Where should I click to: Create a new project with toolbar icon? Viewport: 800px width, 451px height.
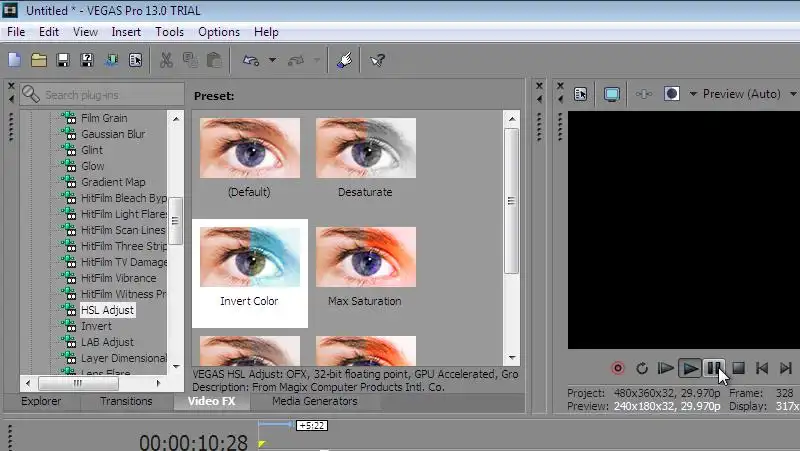[x=14, y=60]
